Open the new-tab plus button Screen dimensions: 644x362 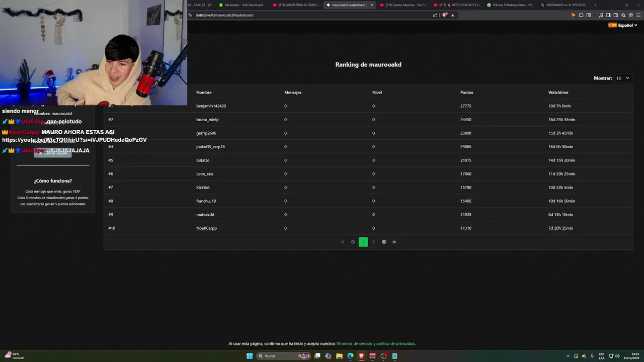click(595, 5)
